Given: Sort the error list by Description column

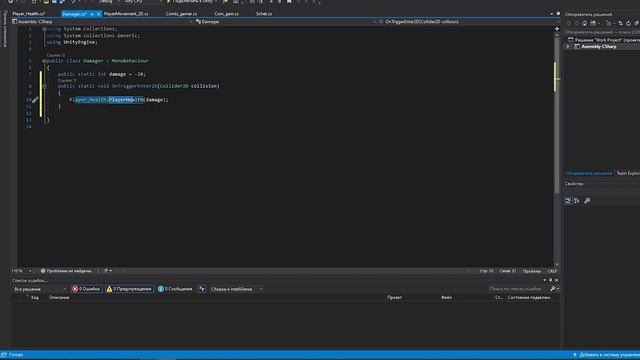Looking at the screenshot, I should click(x=59, y=298).
